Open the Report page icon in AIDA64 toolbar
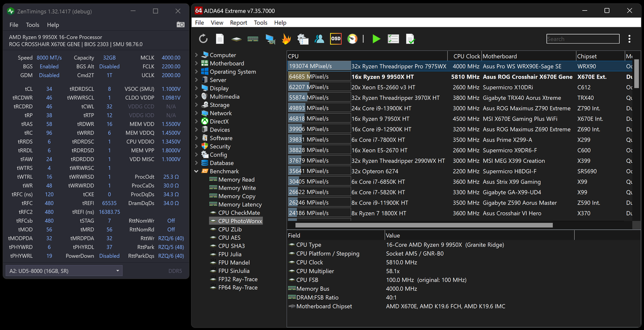This screenshot has height=330, width=644. tap(220, 39)
